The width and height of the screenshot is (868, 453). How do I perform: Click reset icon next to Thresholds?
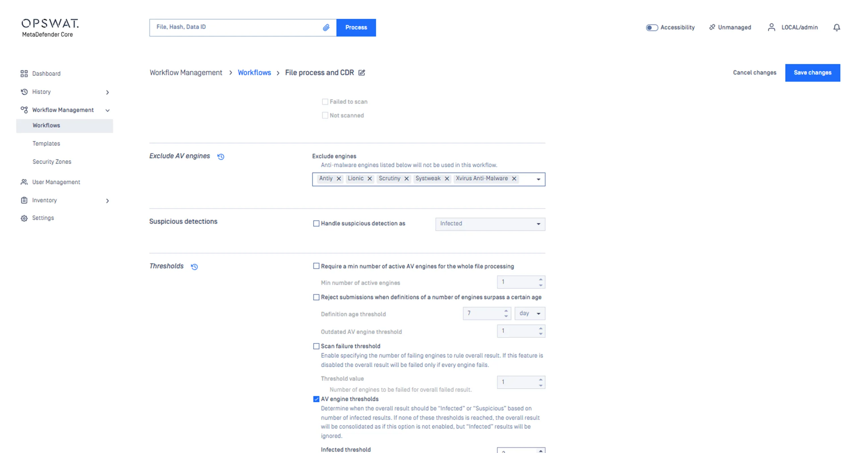[x=195, y=267]
